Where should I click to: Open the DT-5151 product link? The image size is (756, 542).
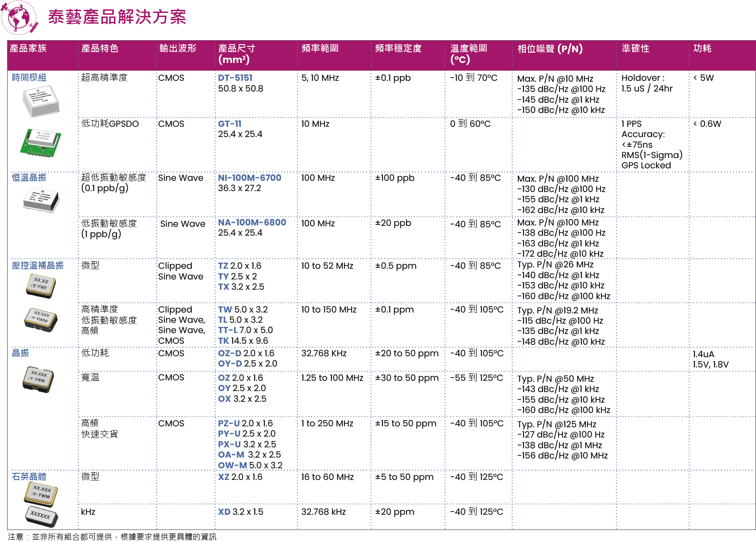pos(235,78)
